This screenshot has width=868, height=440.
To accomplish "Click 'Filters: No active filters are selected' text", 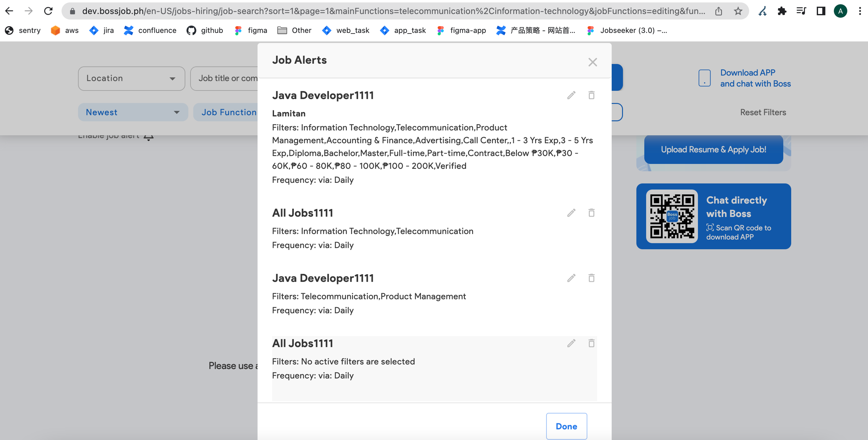I will (343, 362).
